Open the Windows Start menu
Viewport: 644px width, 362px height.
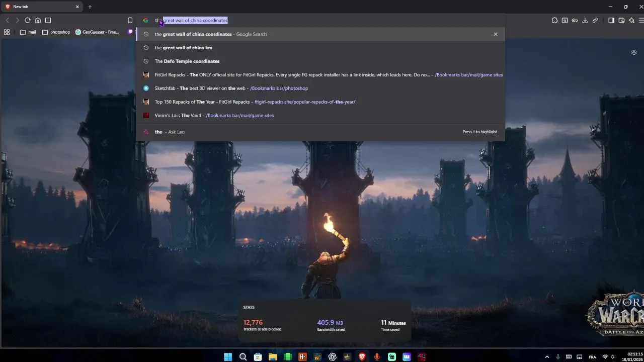click(x=228, y=357)
